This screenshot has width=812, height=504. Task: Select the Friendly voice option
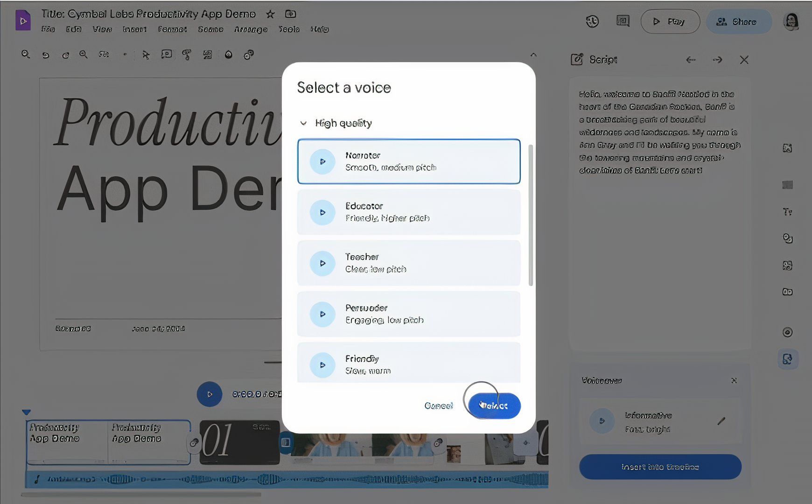click(408, 364)
